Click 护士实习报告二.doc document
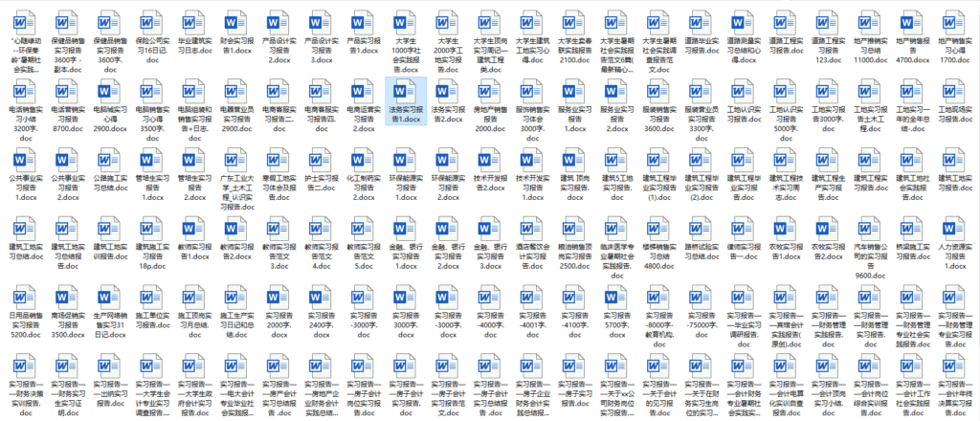The width and height of the screenshot is (980, 421). pos(319,160)
